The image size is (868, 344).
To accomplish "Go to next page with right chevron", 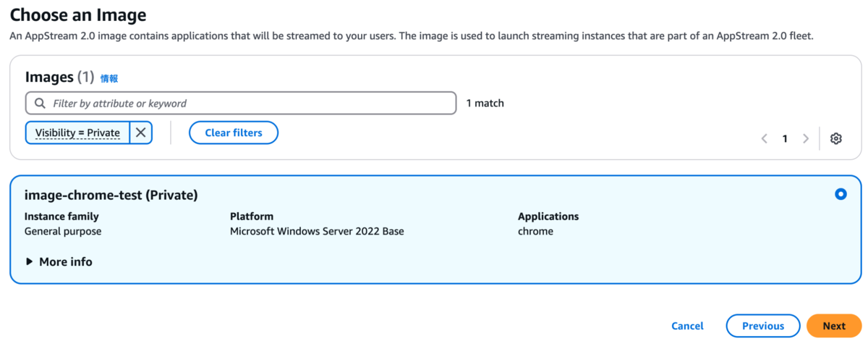I will click(x=806, y=138).
